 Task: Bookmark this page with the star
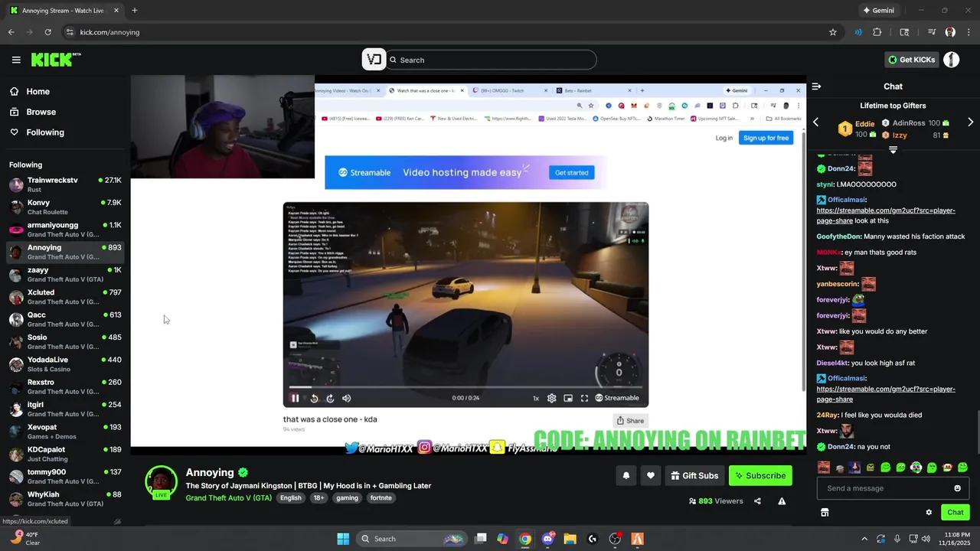pyautogui.click(x=833, y=32)
